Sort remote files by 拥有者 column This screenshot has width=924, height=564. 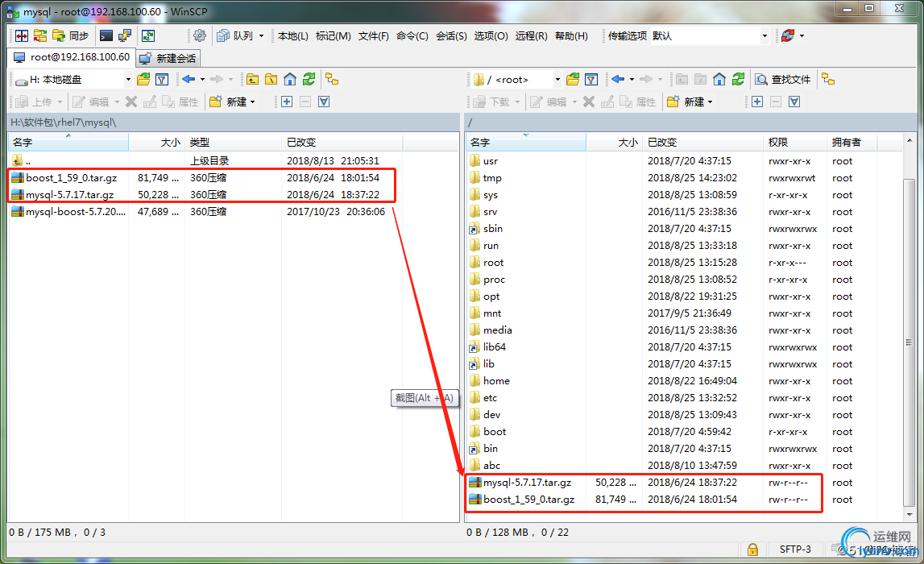tap(852, 142)
